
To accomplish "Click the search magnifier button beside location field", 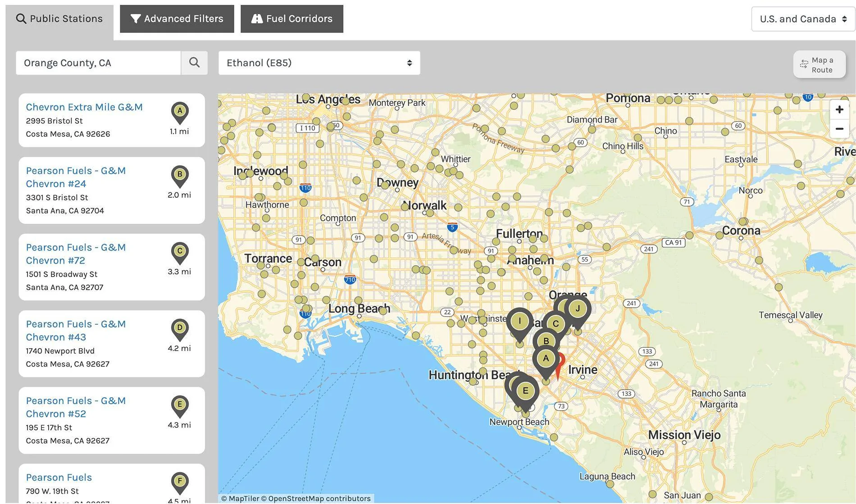I will pyautogui.click(x=194, y=63).
